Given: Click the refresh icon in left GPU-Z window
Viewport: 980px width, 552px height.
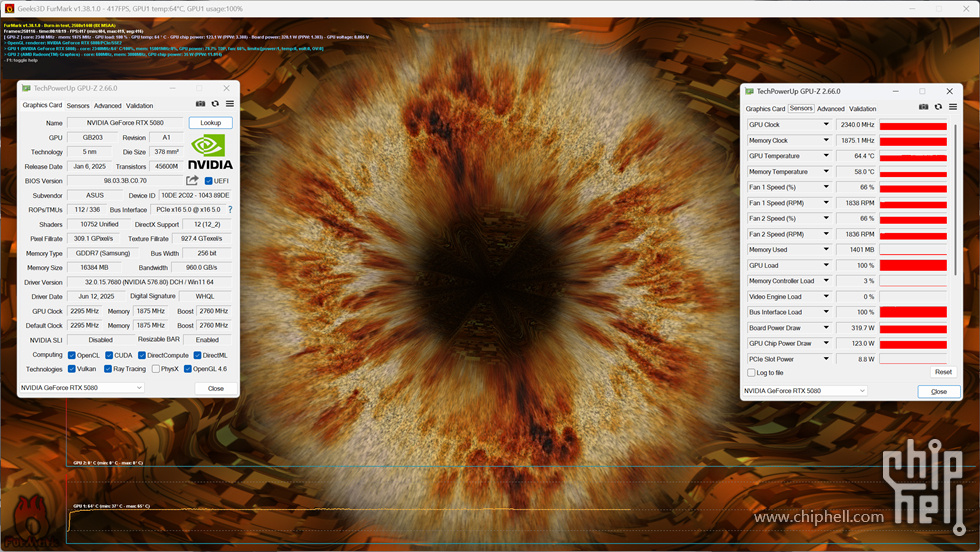Looking at the screenshot, I should click(215, 104).
